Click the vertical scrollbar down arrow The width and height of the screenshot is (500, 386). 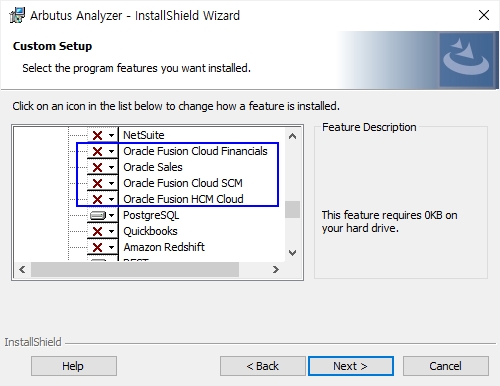tap(292, 253)
